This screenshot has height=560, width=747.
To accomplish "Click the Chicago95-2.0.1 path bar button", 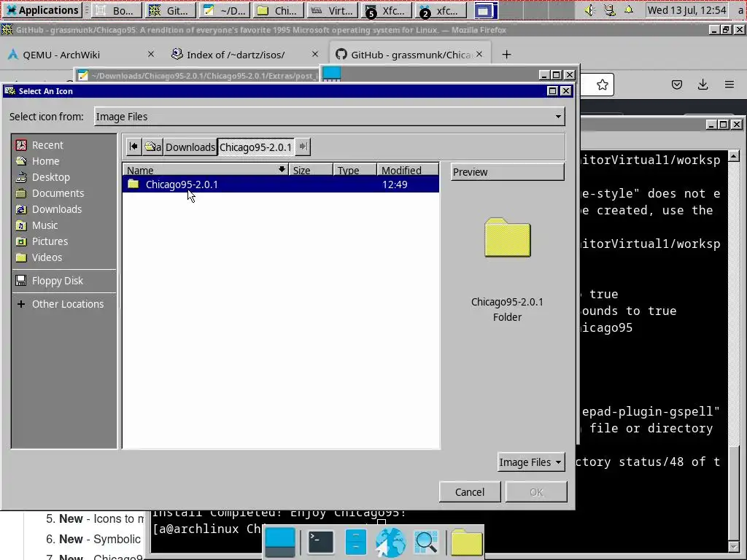I will pyautogui.click(x=256, y=147).
